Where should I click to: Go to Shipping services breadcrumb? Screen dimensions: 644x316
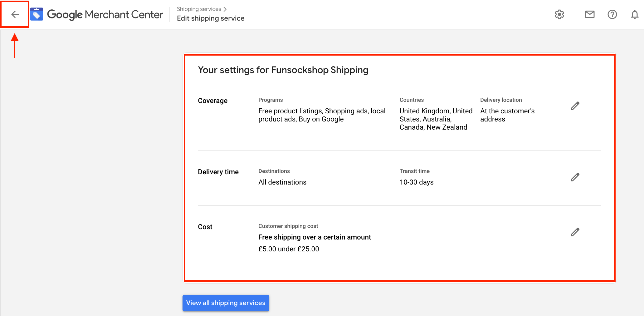point(199,9)
